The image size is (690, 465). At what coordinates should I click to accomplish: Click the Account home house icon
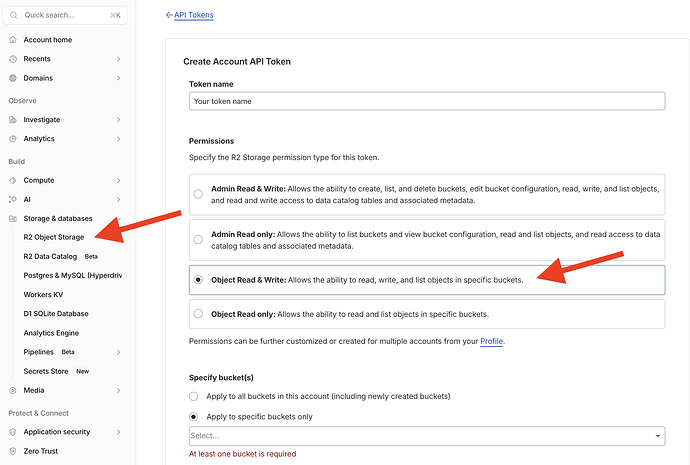pyautogui.click(x=13, y=40)
